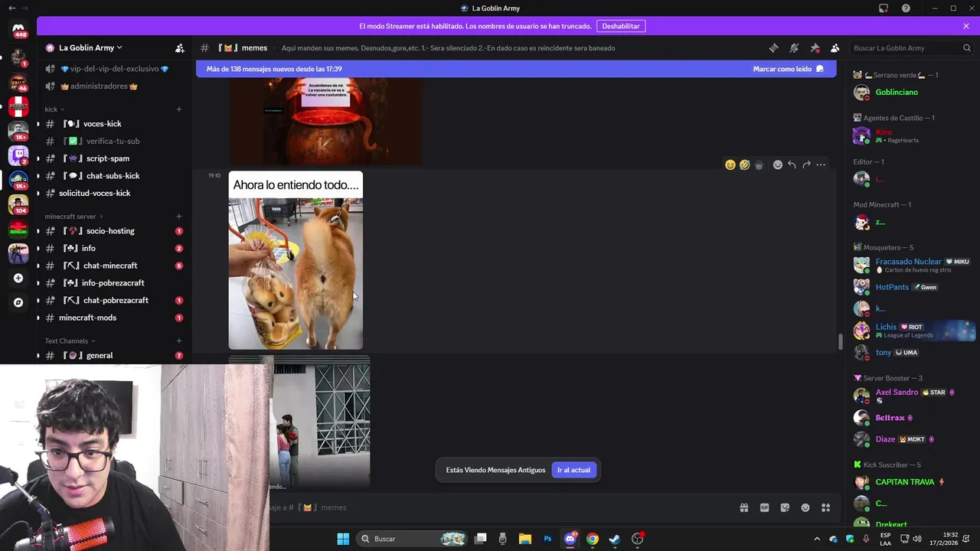The height and width of the screenshot is (551, 980).
Task: Click reply arrow on message toolbar
Action: tap(792, 165)
